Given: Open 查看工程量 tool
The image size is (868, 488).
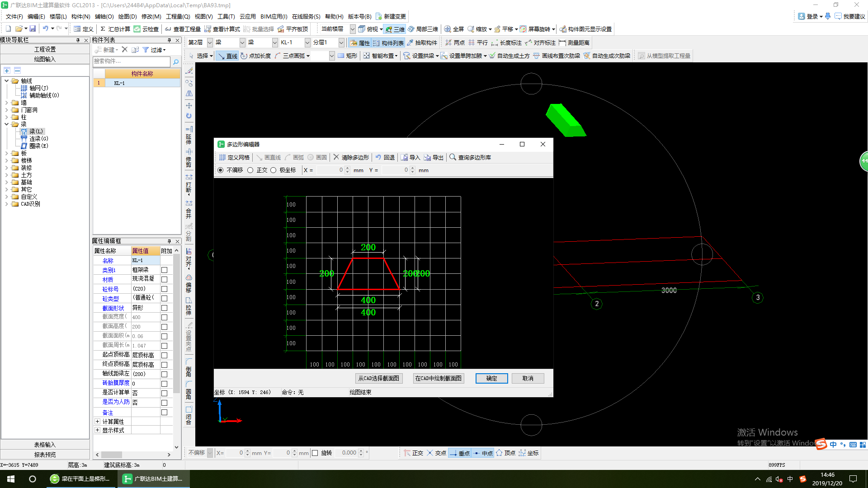Looking at the screenshot, I should (183, 29).
